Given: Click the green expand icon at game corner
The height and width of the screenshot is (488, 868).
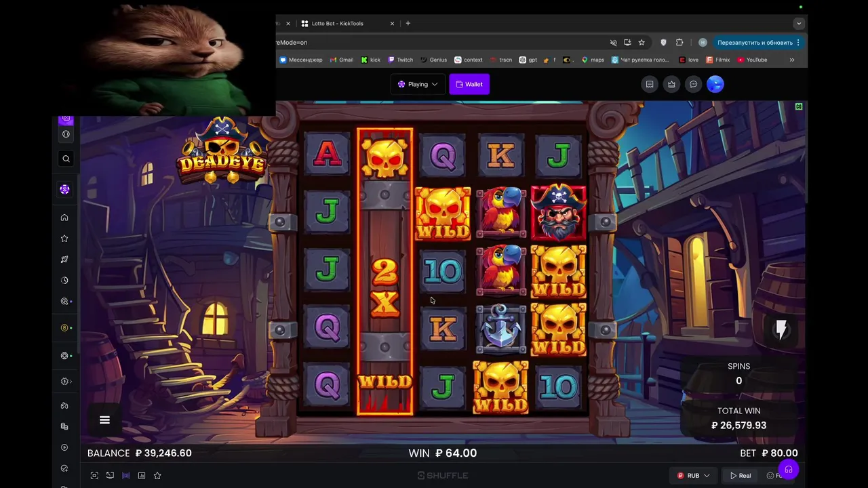Looking at the screenshot, I should (x=799, y=107).
